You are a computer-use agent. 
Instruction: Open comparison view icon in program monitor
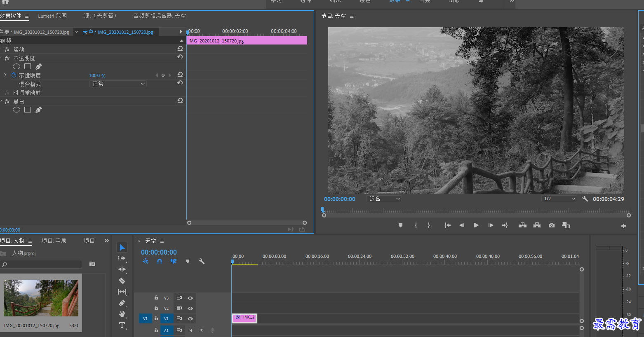point(566,225)
